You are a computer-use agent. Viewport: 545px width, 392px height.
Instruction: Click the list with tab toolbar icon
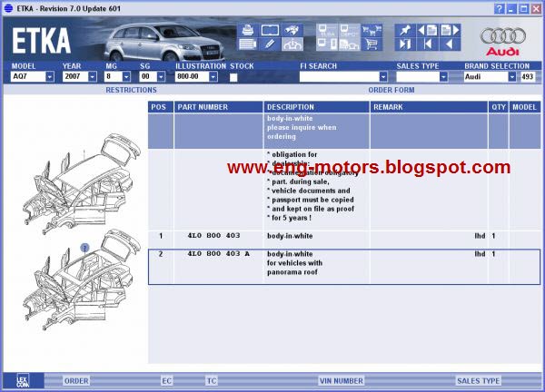tap(247, 44)
